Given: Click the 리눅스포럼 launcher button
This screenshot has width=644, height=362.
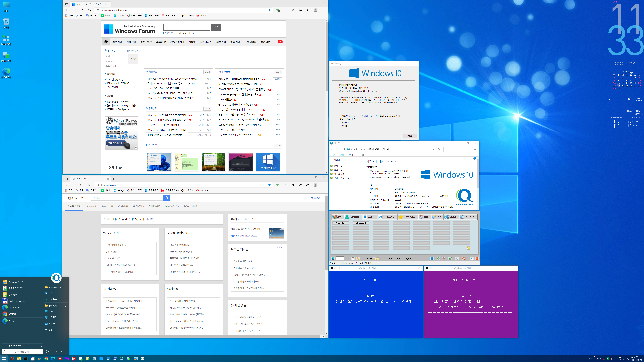Looking at the screenshot, I should [361, 223].
